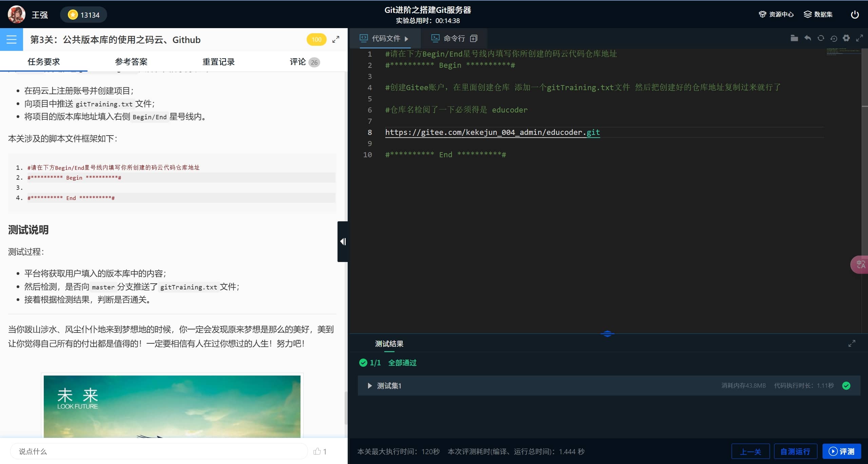
Task: Click line number 10 in the gutter
Action: click(367, 155)
